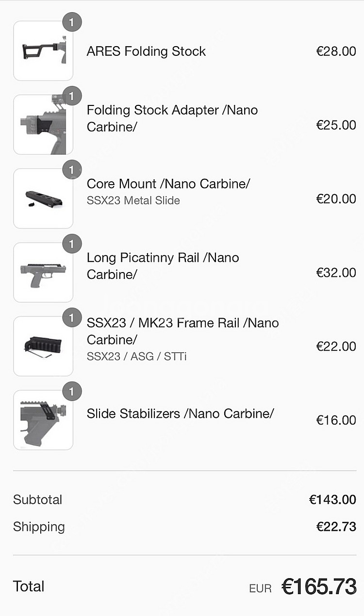Open the Long Picatinny Rail product image
This screenshot has height=616, width=364.
click(x=43, y=273)
